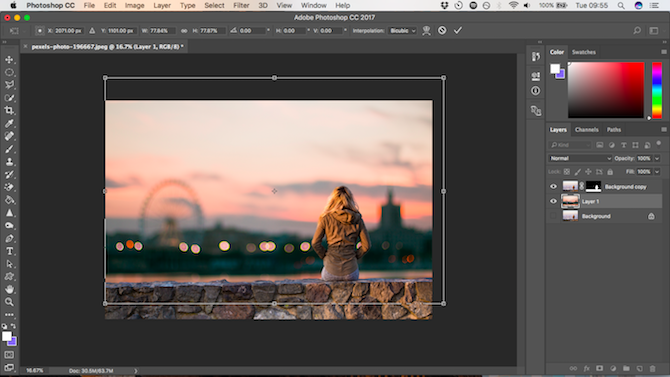Select the Elliptical Marquee tool
Screen dimensions: 670x377
coord(9,72)
